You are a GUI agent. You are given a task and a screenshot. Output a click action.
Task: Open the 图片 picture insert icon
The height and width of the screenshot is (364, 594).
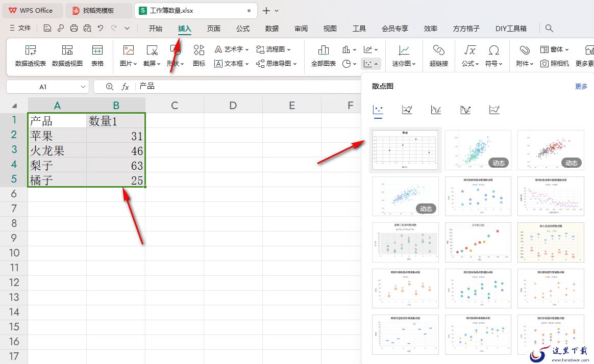(x=129, y=50)
